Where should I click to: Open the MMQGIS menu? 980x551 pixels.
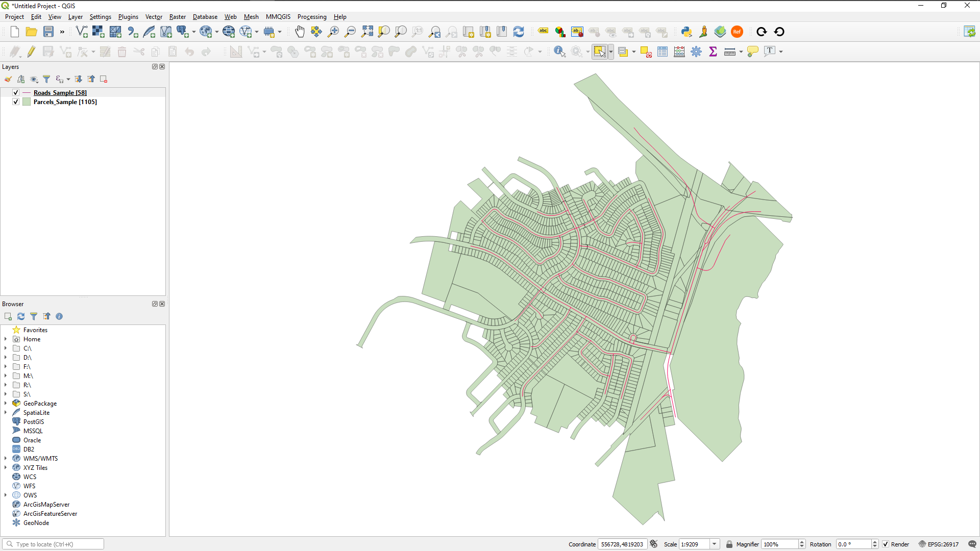pyautogui.click(x=278, y=17)
